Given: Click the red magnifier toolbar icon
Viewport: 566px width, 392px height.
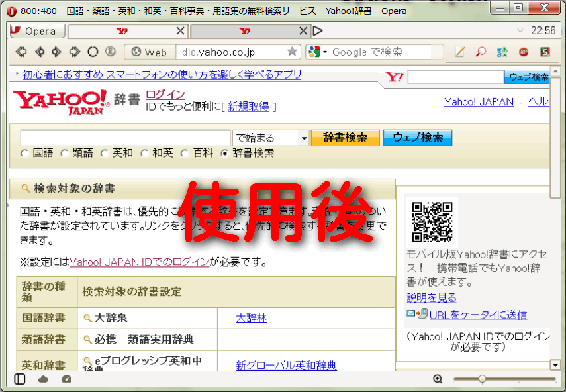Looking at the screenshot, I should tap(481, 52).
